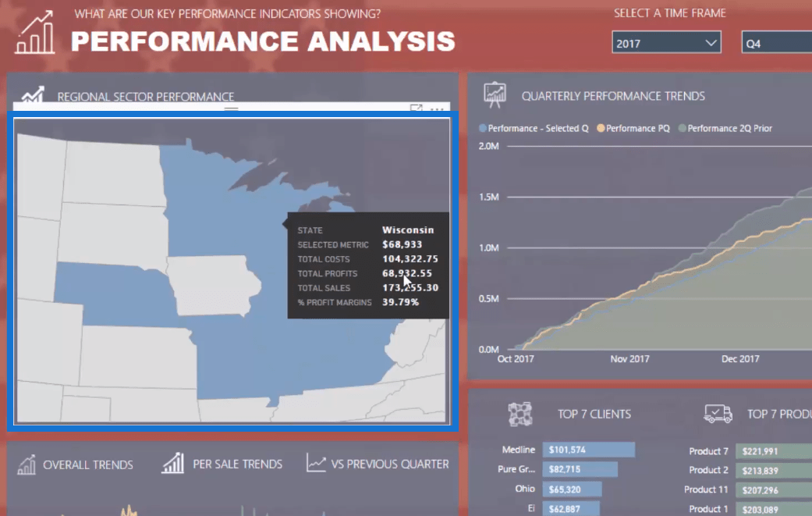Select Ei client bar showing $62,887
The width and height of the screenshot is (812, 516).
coord(571,509)
